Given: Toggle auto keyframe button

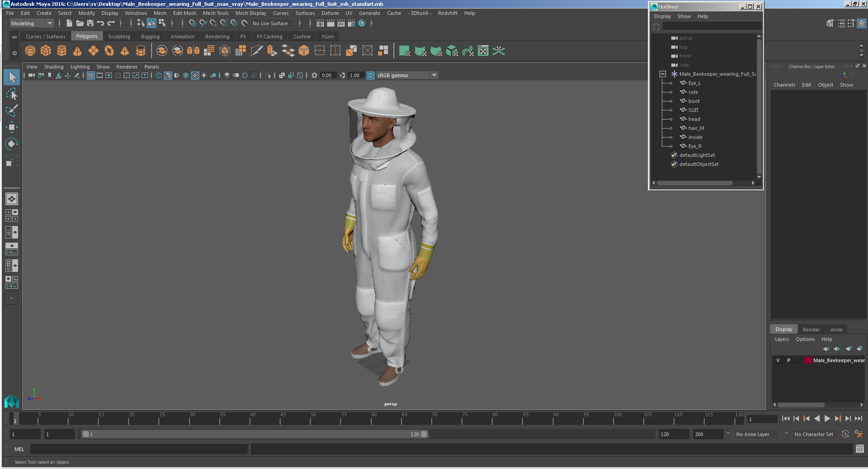Looking at the screenshot, I should tap(845, 434).
